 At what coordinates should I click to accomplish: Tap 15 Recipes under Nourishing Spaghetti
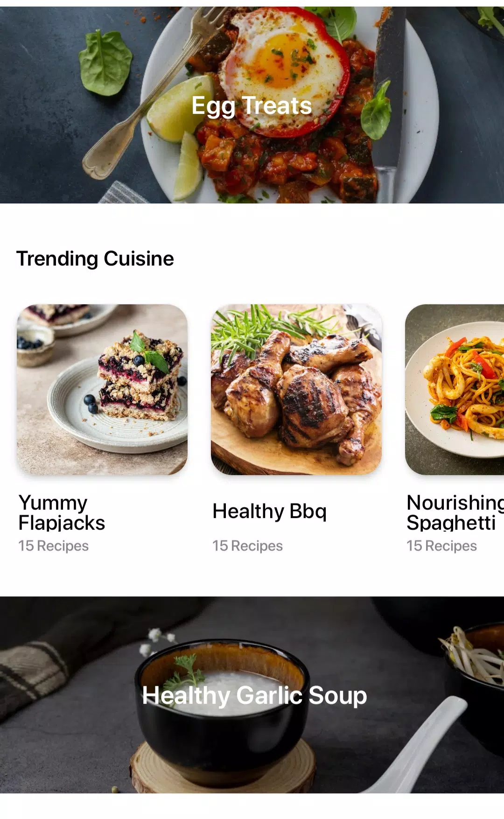[441, 546]
